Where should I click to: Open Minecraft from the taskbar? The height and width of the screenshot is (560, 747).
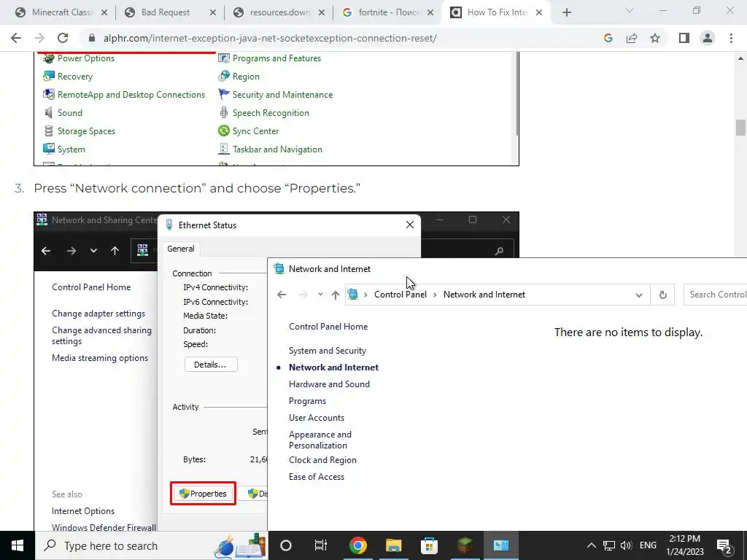(465, 545)
